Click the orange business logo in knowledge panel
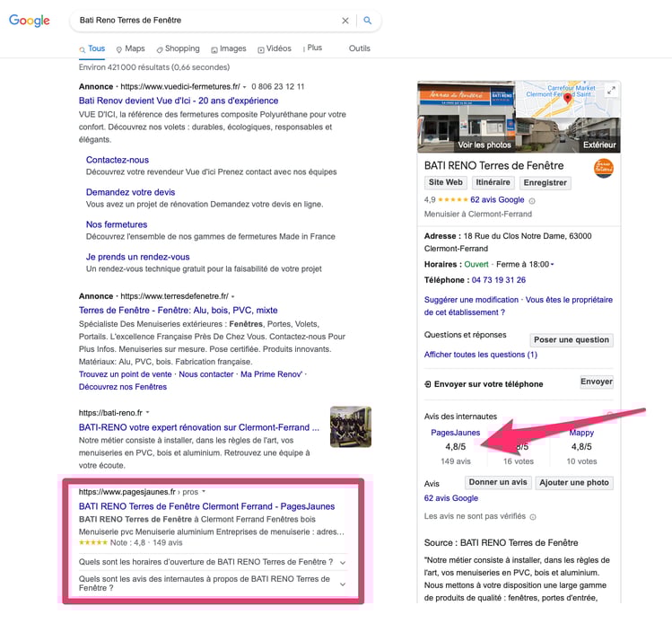672x623 pixels. 604,168
